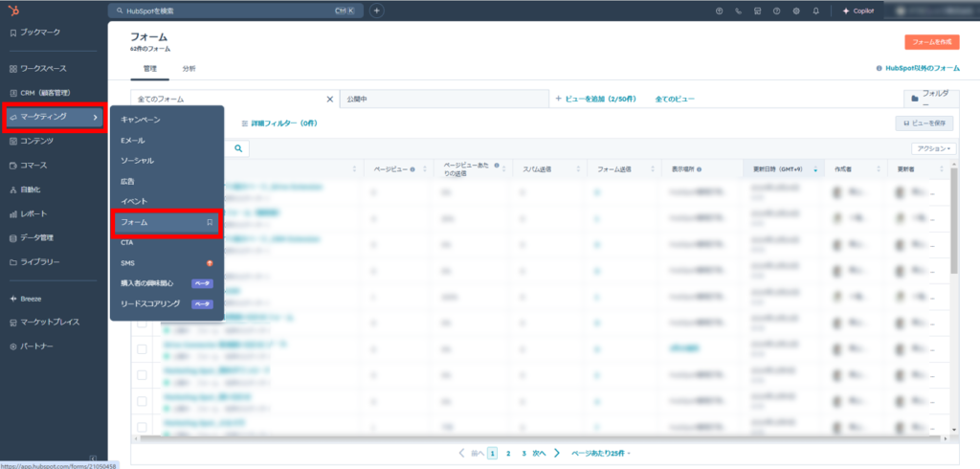This screenshot has height=469, width=980.
Task: Click the orange upgrade badge next to SMS
Action: tap(210, 263)
